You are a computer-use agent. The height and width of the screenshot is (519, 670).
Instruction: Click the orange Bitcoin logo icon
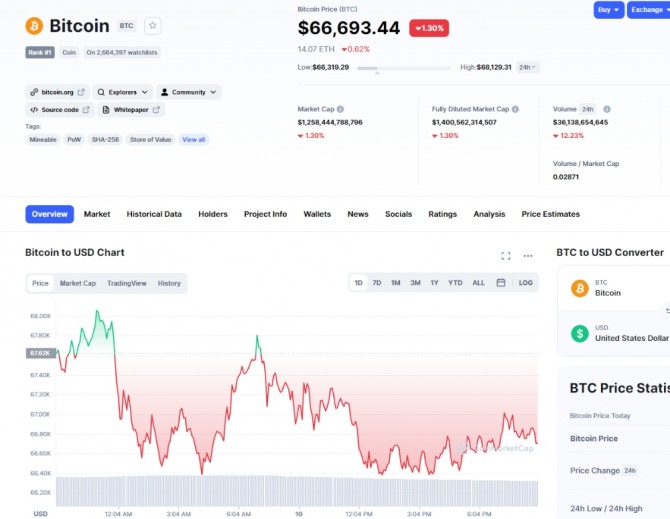[34, 26]
